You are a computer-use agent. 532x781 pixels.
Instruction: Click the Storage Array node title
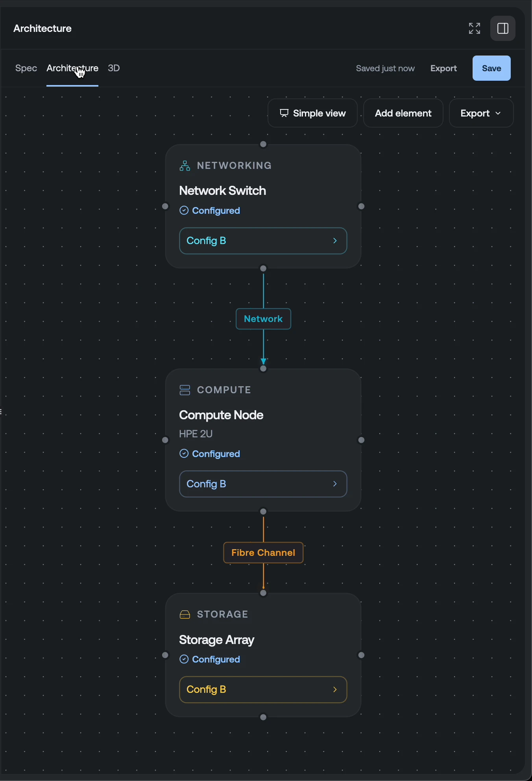point(216,640)
